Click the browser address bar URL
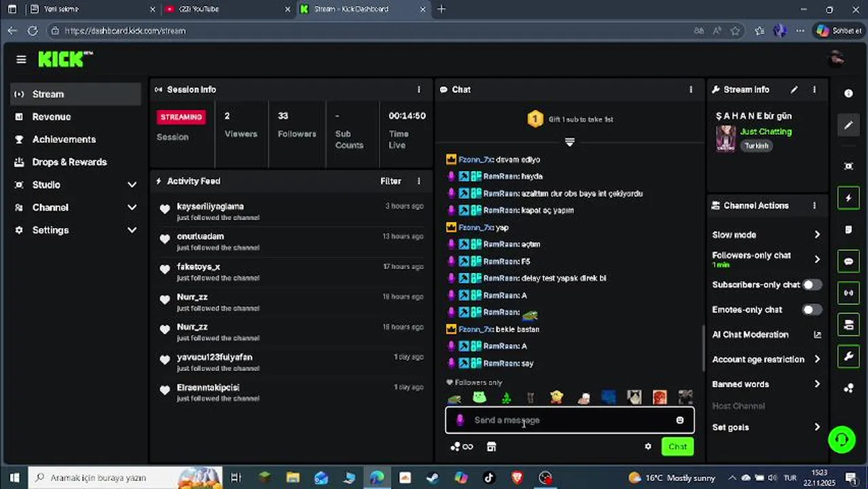Screen dimensions: 868x489 (125, 31)
